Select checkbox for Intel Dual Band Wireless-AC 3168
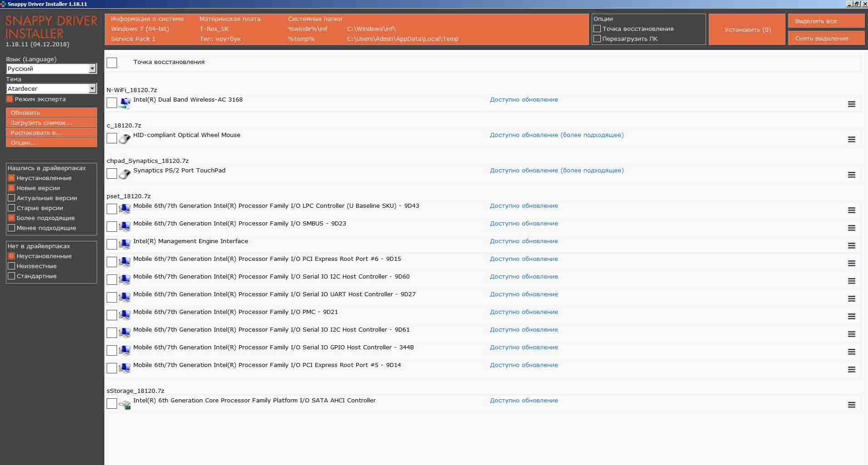 (112, 103)
